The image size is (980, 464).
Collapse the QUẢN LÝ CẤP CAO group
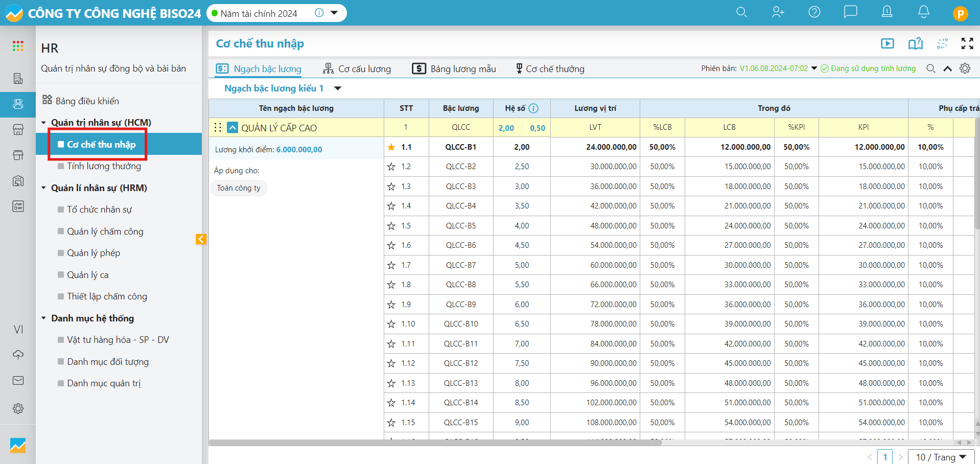click(x=232, y=128)
